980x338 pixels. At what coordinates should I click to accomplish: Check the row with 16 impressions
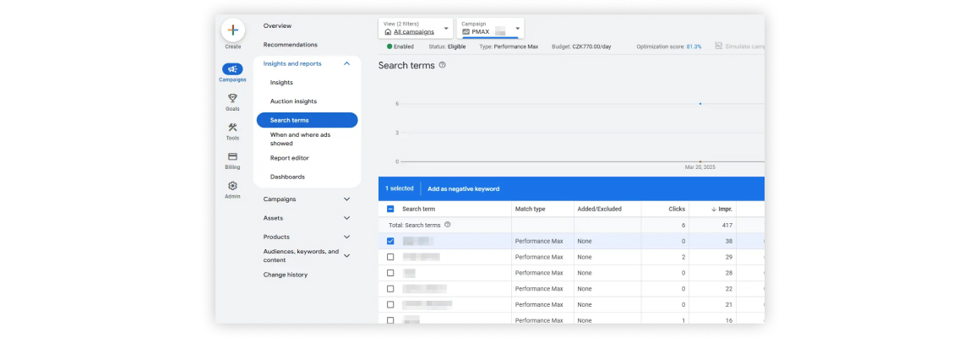tap(390, 320)
